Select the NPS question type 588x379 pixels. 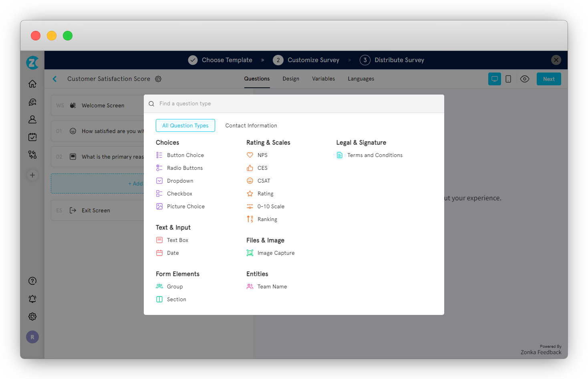tap(262, 155)
